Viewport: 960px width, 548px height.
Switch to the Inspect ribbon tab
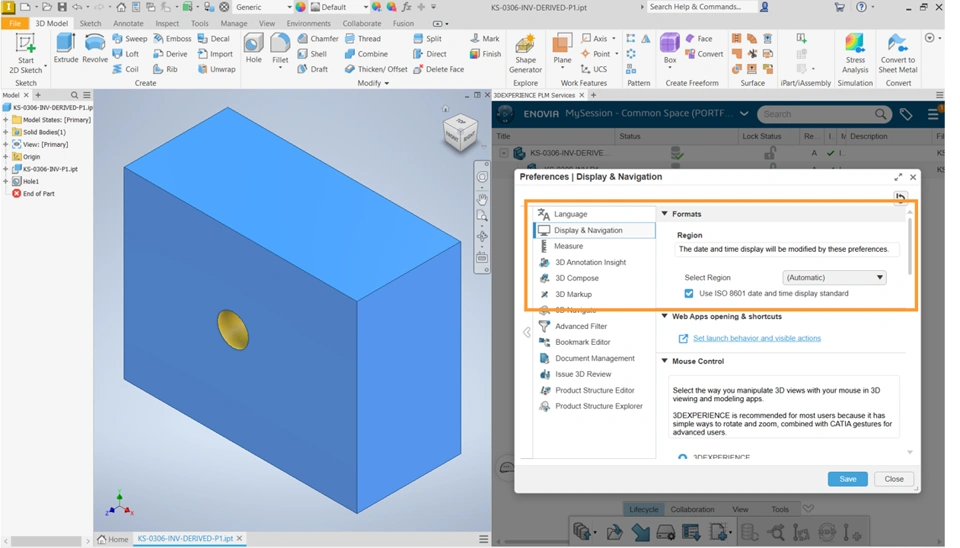[167, 23]
